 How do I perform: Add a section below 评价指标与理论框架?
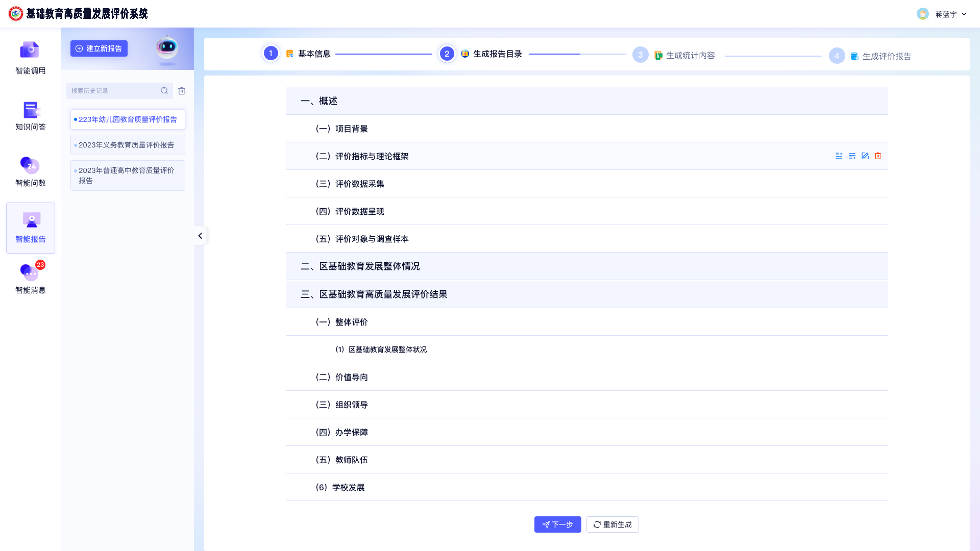pyautogui.click(x=852, y=156)
